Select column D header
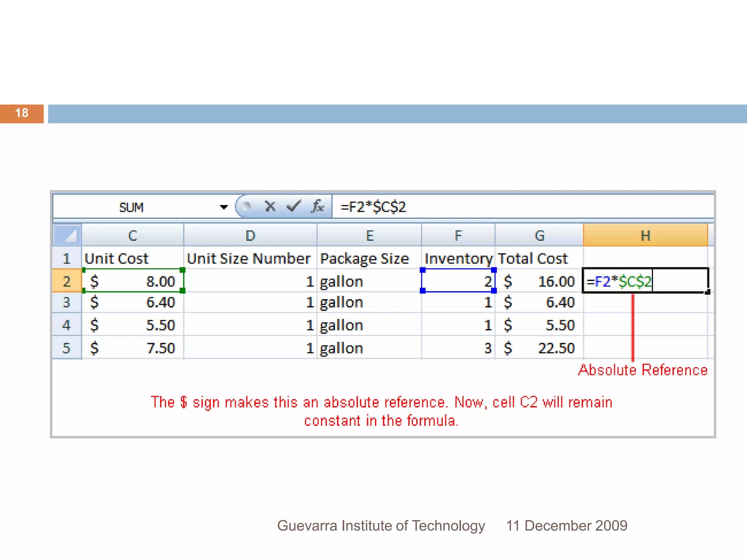Screen dimensions: 747x560 coord(250,236)
